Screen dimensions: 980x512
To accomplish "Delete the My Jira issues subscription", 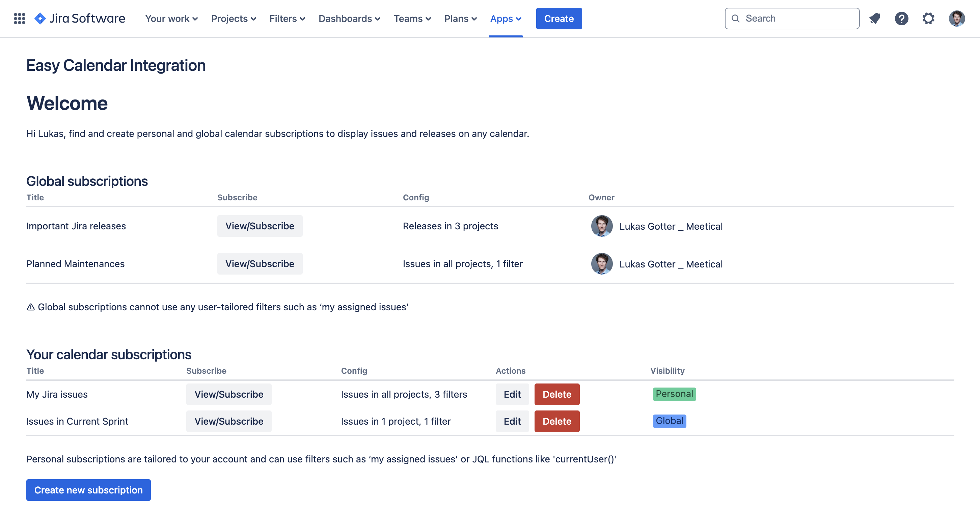I will (557, 394).
